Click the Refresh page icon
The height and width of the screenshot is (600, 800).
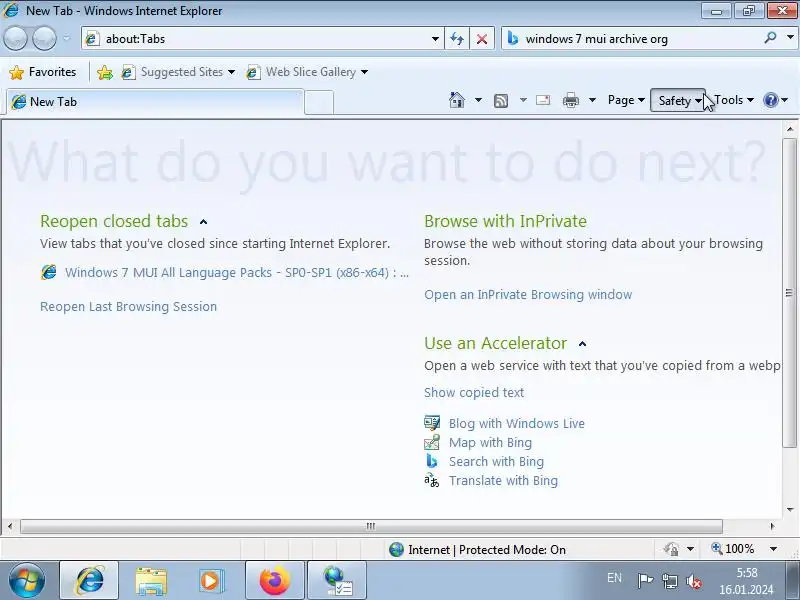coord(457,39)
